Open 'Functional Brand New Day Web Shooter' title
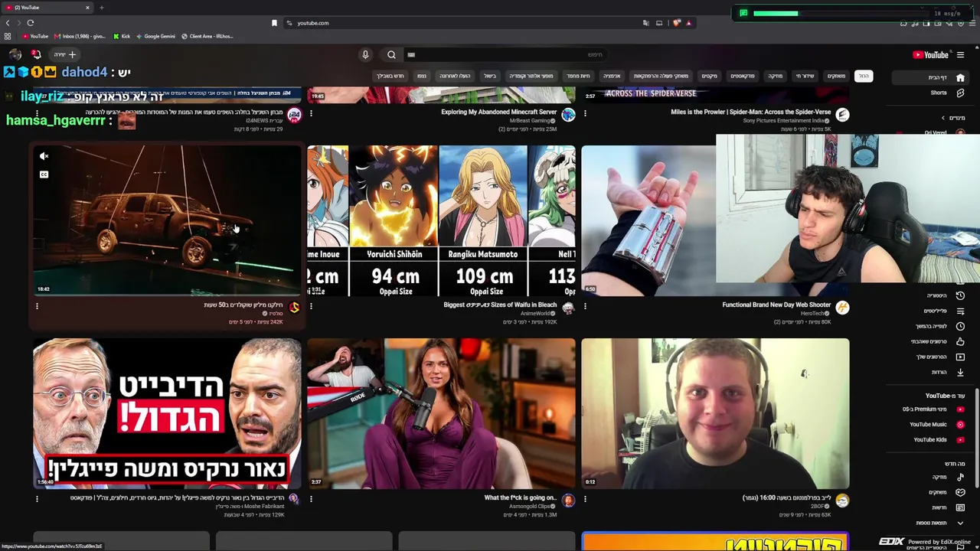 tap(776, 305)
